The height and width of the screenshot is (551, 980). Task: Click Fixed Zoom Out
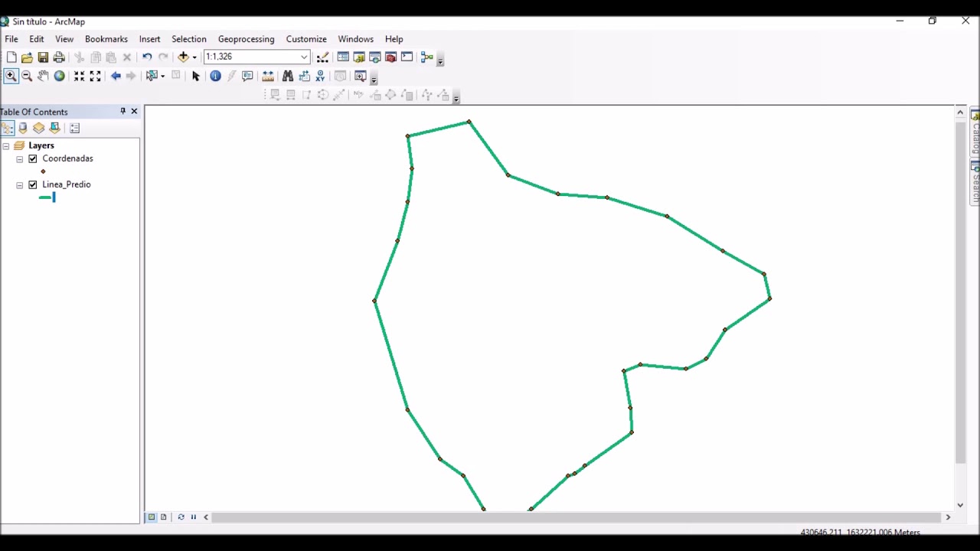pyautogui.click(x=95, y=76)
